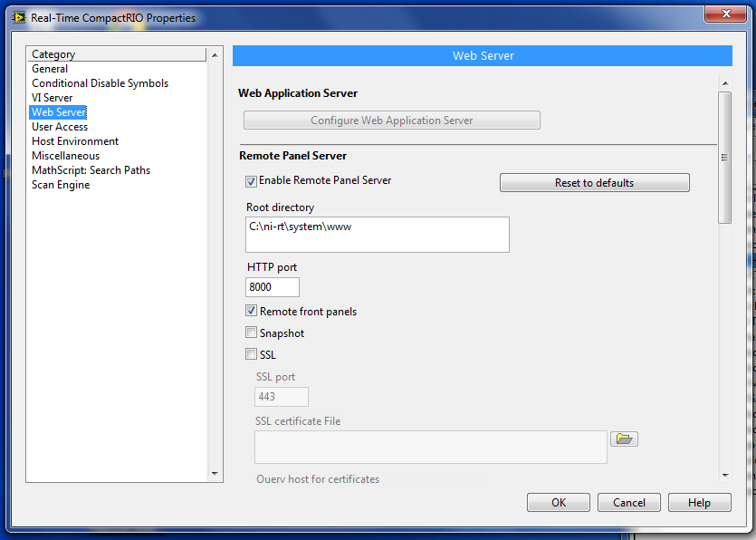This screenshot has width=756, height=540.
Task: Open User Access category
Action: click(x=60, y=127)
